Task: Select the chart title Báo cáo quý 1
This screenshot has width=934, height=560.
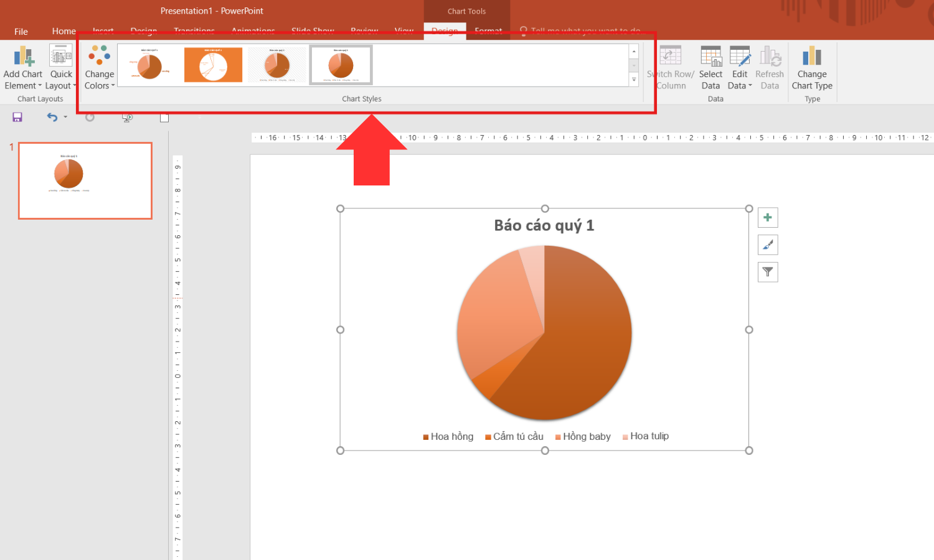Action: tap(544, 225)
